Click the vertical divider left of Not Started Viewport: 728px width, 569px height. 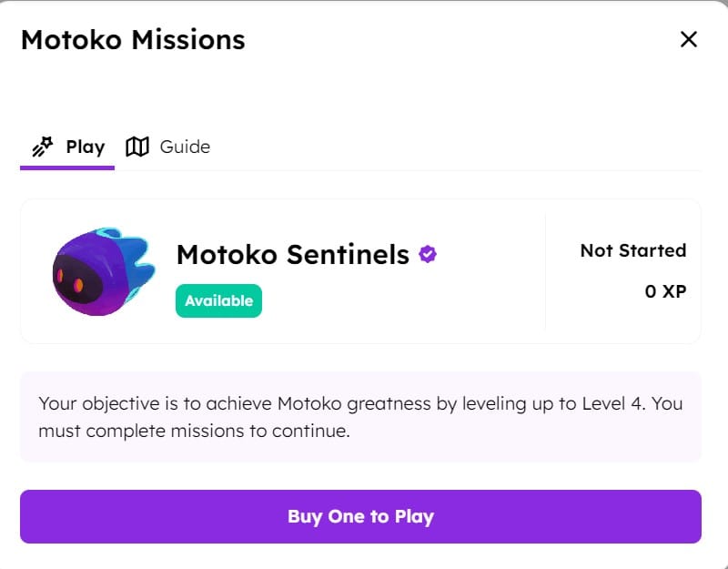click(545, 271)
